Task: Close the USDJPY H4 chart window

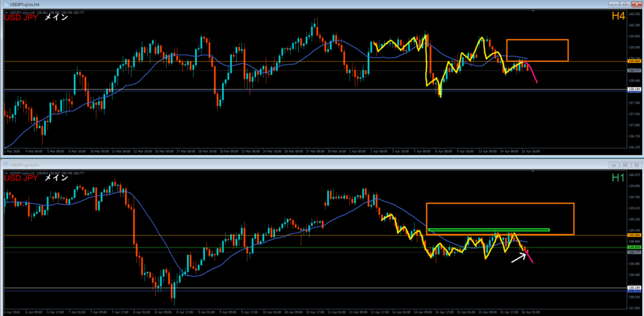Action: coord(636,4)
